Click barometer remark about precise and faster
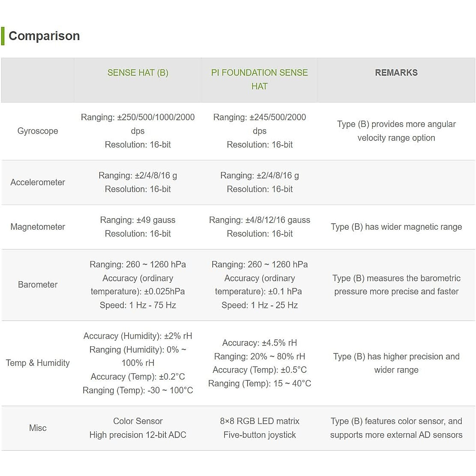 (396, 285)
